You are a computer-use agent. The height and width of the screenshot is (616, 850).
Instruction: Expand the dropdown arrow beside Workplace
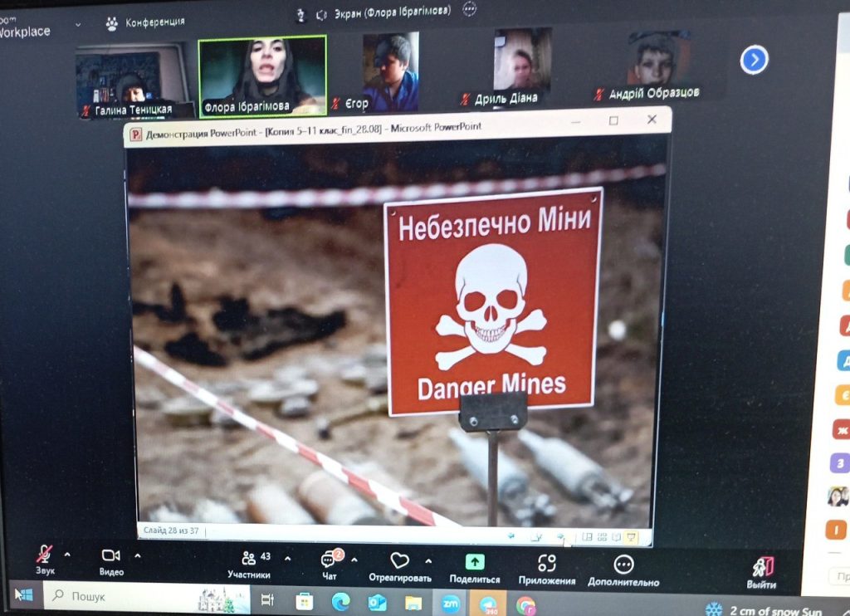click(x=78, y=25)
